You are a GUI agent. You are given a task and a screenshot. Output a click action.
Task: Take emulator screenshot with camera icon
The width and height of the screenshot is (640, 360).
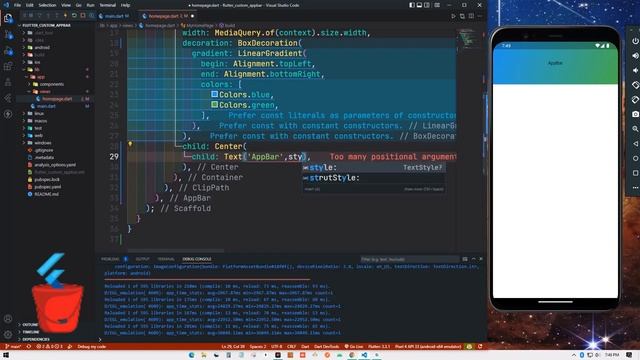(635, 114)
